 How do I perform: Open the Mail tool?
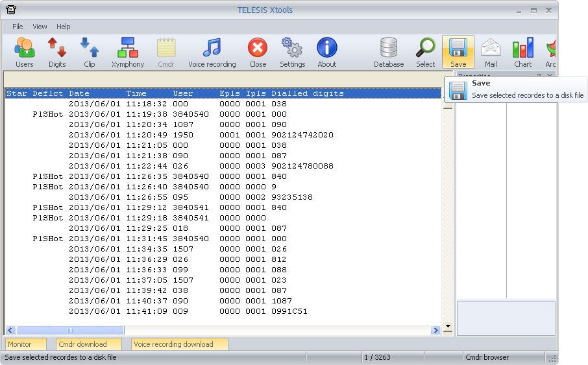tap(491, 52)
